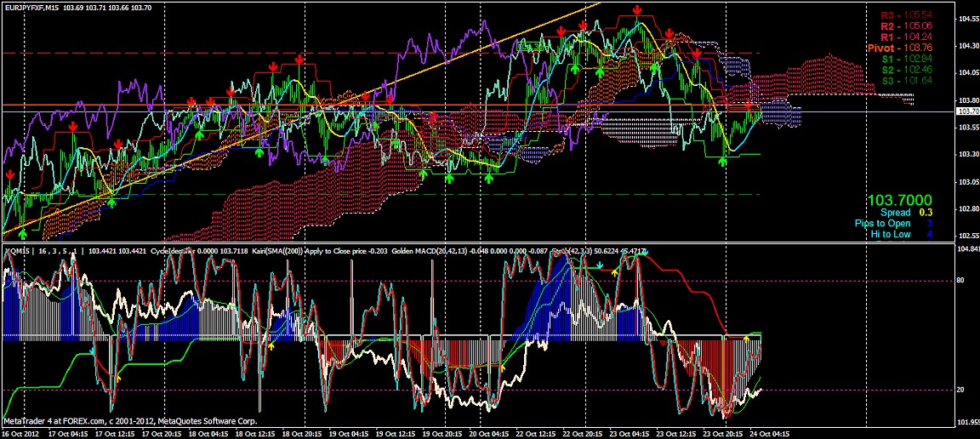Select the leftmost cyan arrow in the oscillator panel
The height and width of the screenshot is (439, 980).
coord(92,350)
